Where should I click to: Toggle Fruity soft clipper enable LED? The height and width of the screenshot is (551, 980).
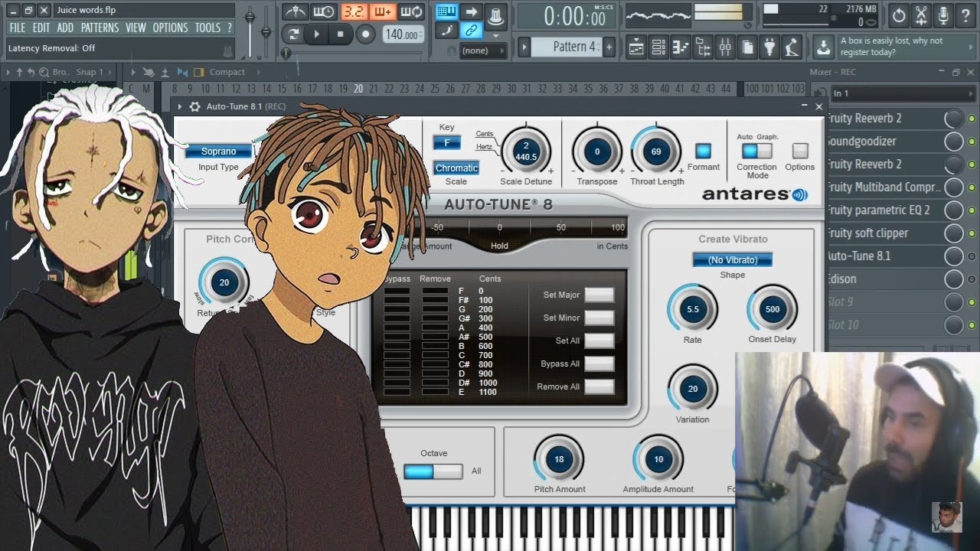click(x=972, y=233)
